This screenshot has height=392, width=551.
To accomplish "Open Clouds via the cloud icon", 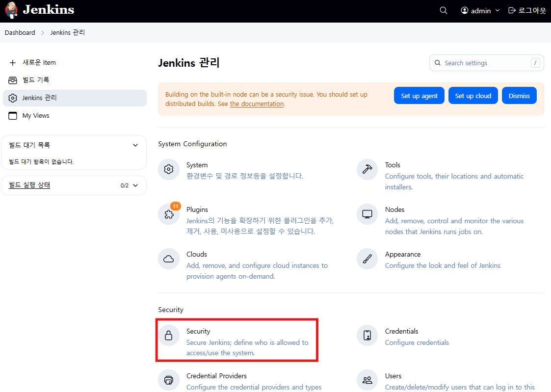I will (x=169, y=259).
